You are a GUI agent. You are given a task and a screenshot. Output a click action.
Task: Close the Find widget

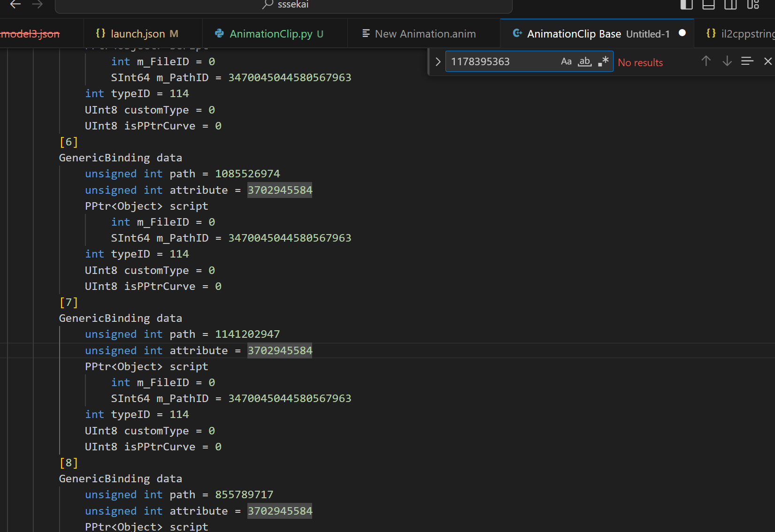768,61
